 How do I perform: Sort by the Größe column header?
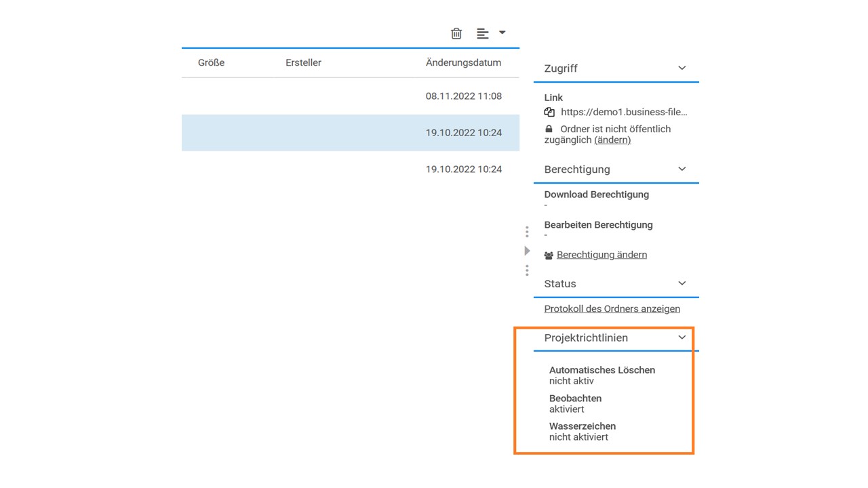211,62
